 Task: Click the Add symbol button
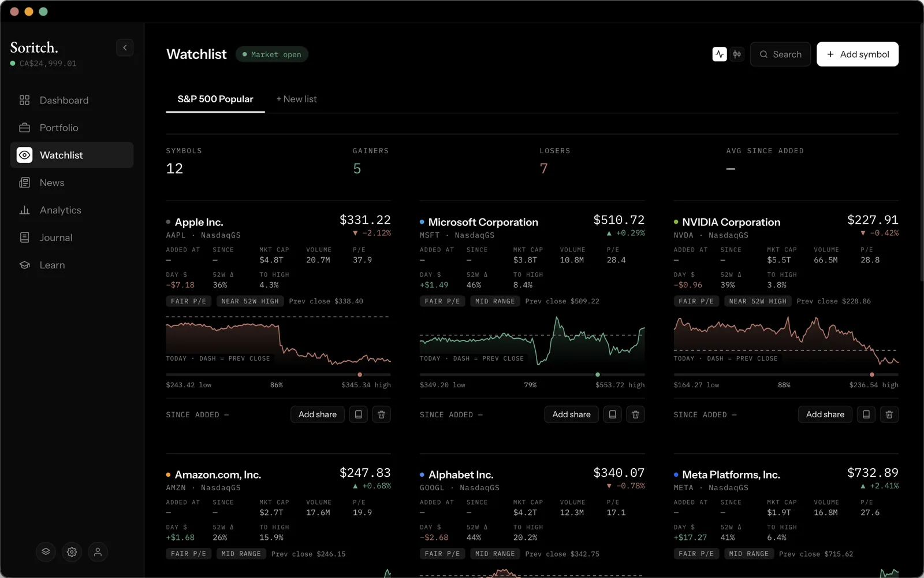858,54
